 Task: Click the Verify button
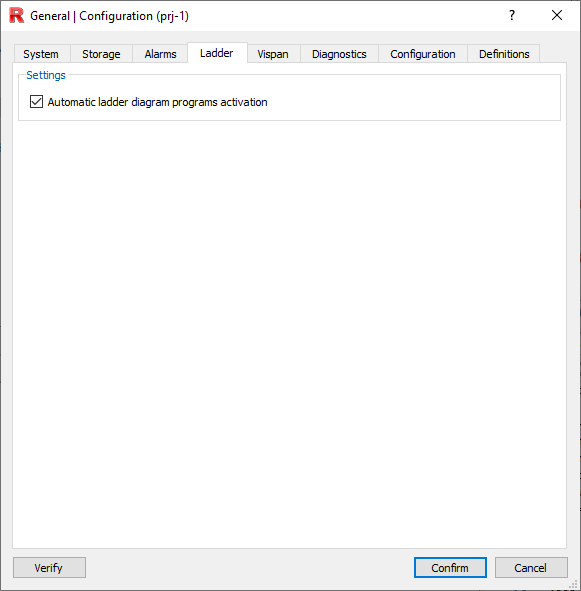click(x=49, y=567)
